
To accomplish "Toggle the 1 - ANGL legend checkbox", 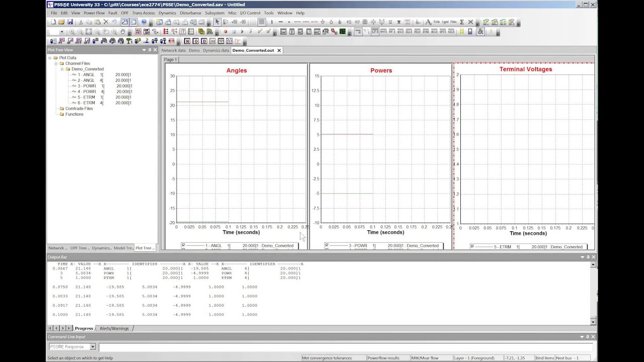I will point(184,245).
